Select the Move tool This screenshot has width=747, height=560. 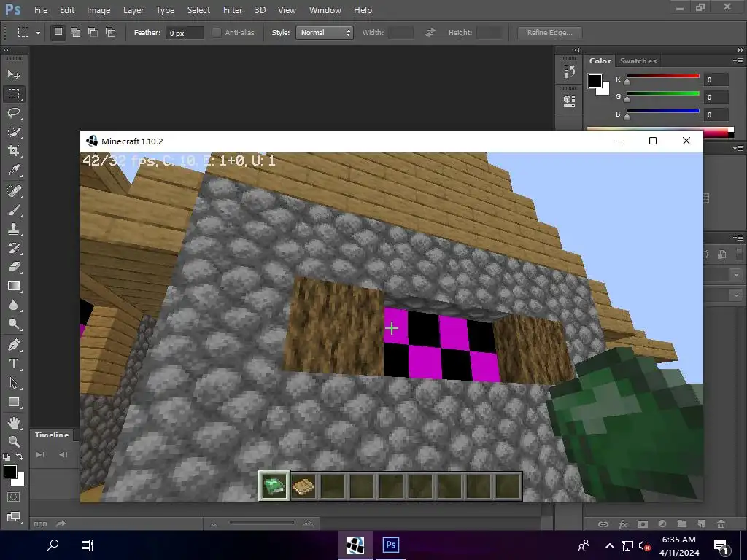coord(14,75)
